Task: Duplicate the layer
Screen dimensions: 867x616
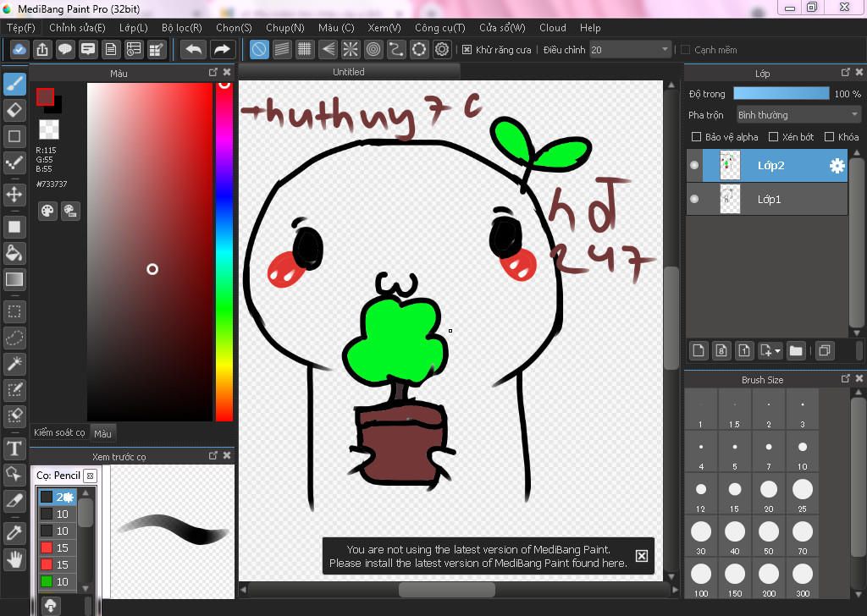Action: pyautogui.click(x=825, y=351)
